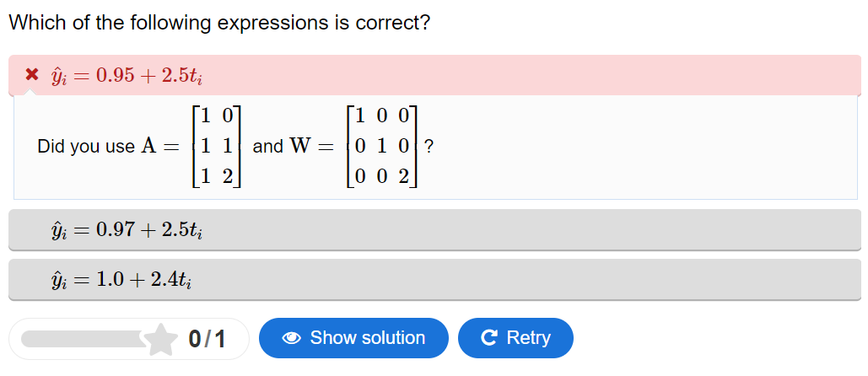Screen dimensions: 868x376
Task: Click the 3x2 matrix A in feedback
Action: coord(218,146)
